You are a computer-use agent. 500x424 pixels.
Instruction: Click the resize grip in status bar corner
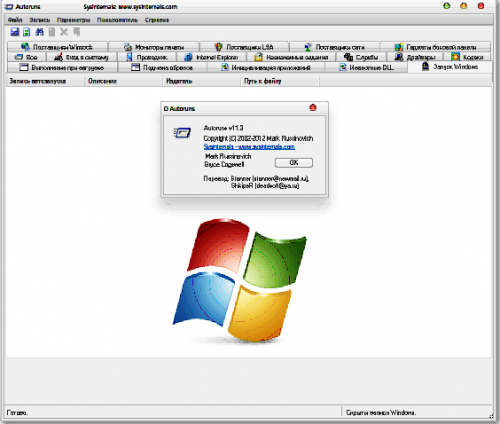click(x=491, y=416)
